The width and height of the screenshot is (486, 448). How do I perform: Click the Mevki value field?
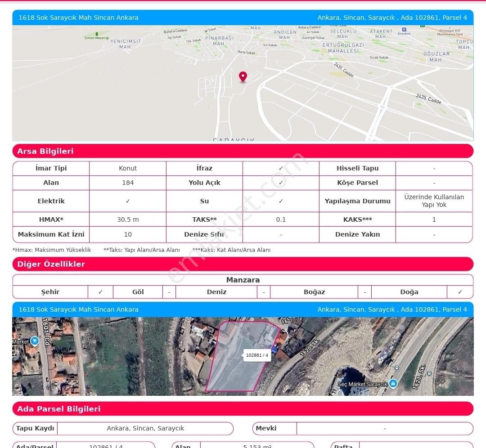[385, 428]
